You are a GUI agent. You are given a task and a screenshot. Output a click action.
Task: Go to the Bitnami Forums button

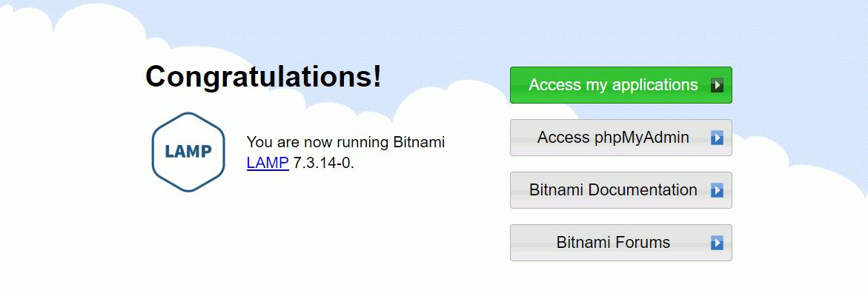click(620, 243)
